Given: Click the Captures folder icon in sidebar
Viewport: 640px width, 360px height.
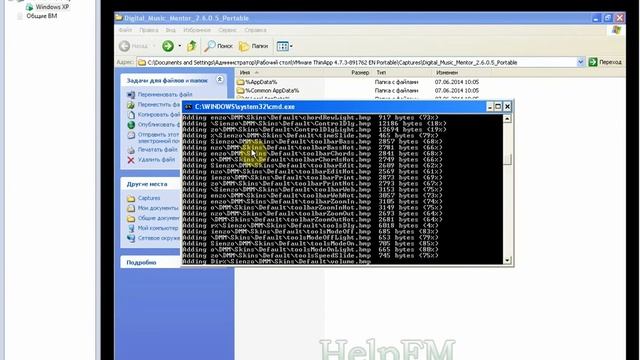Looking at the screenshot, I should click(131, 198).
